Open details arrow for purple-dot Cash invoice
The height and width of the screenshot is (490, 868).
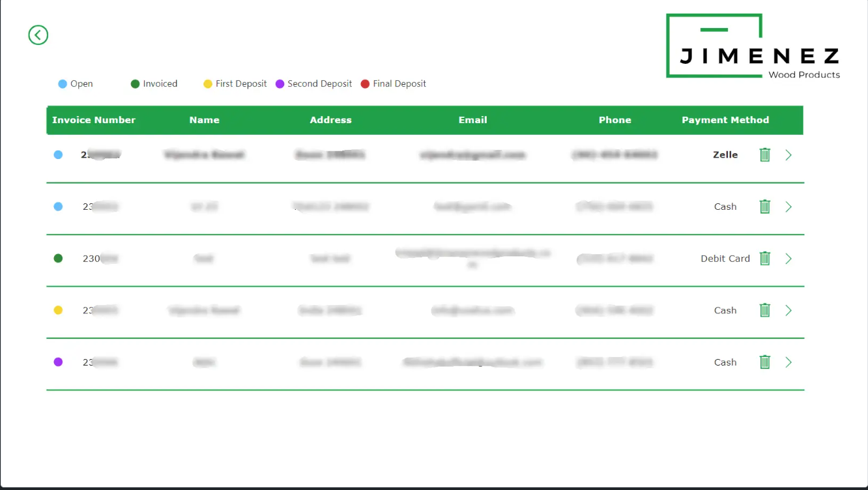pos(788,362)
